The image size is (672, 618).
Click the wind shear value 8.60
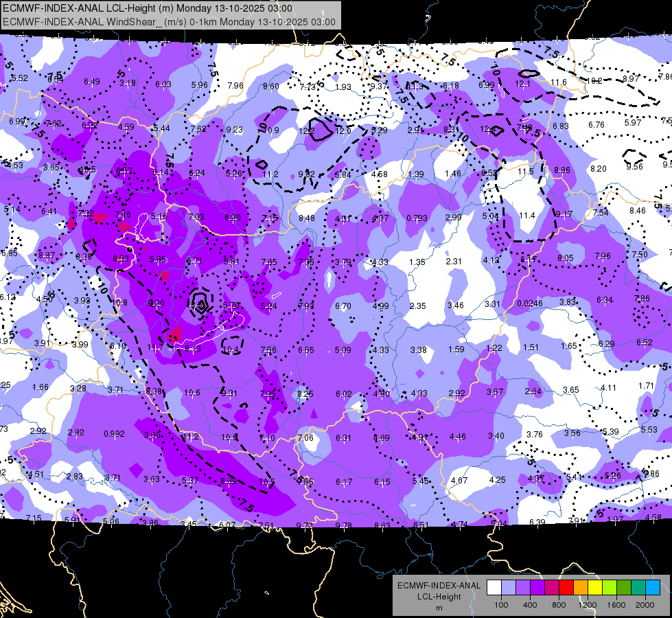pyautogui.click(x=271, y=87)
